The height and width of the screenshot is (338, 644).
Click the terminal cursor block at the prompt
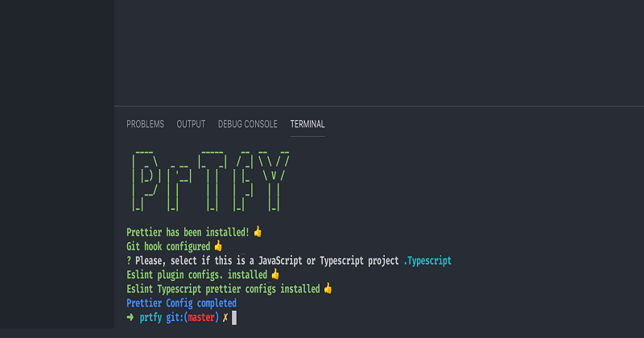(x=234, y=318)
